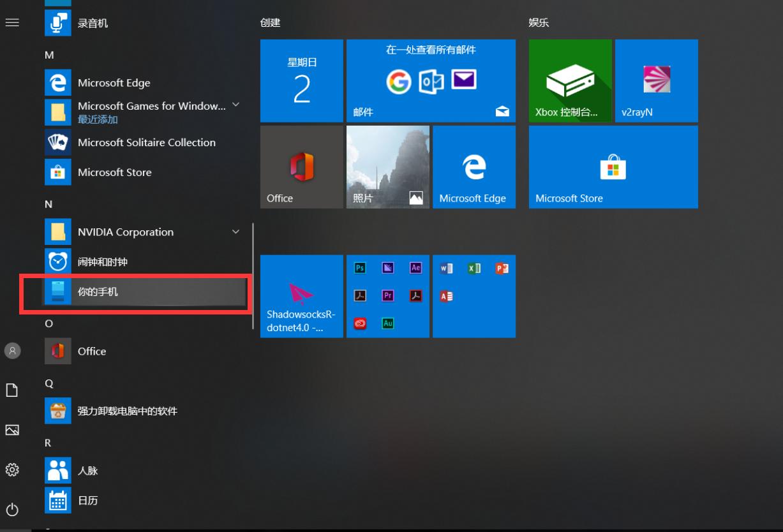783x532 pixels.
Task: Launch the v2rayN tile
Action: coord(656,80)
